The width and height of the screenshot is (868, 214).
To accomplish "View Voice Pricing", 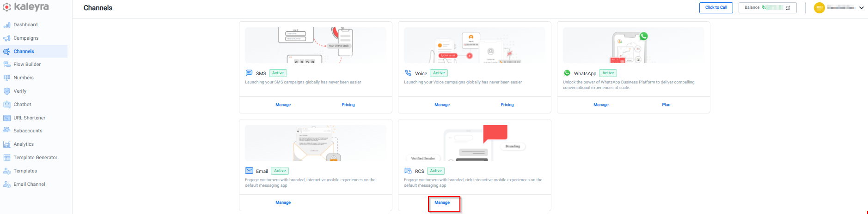I will (x=507, y=105).
